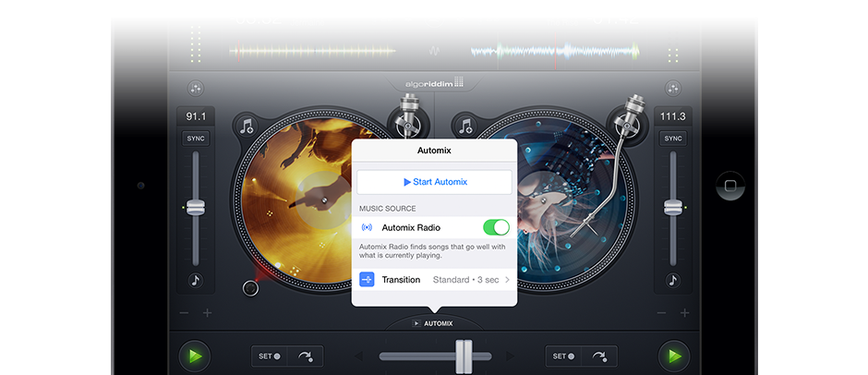Open left deck add-music library icon

(247, 127)
